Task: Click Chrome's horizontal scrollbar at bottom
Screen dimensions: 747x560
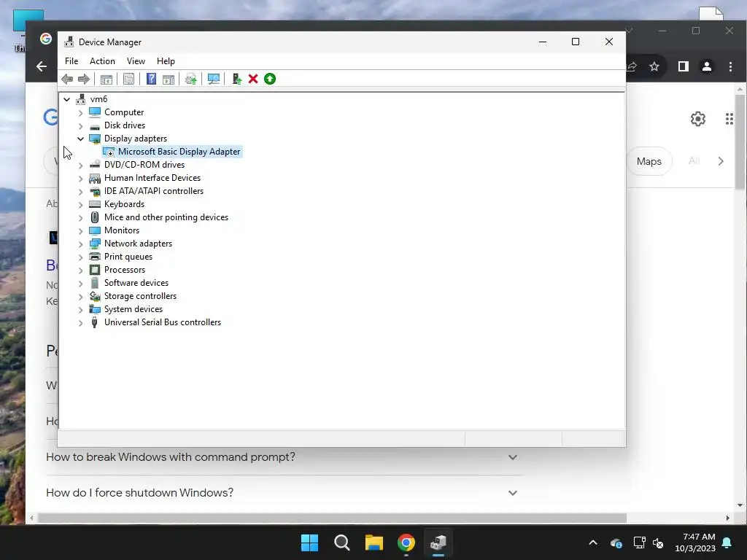Action: (332, 518)
